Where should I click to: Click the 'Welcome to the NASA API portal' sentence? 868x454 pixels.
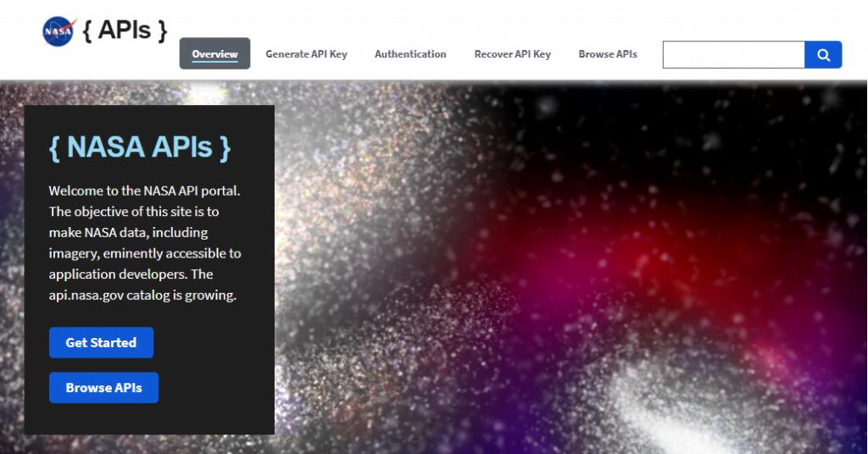pyautogui.click(x=150, y=191)
